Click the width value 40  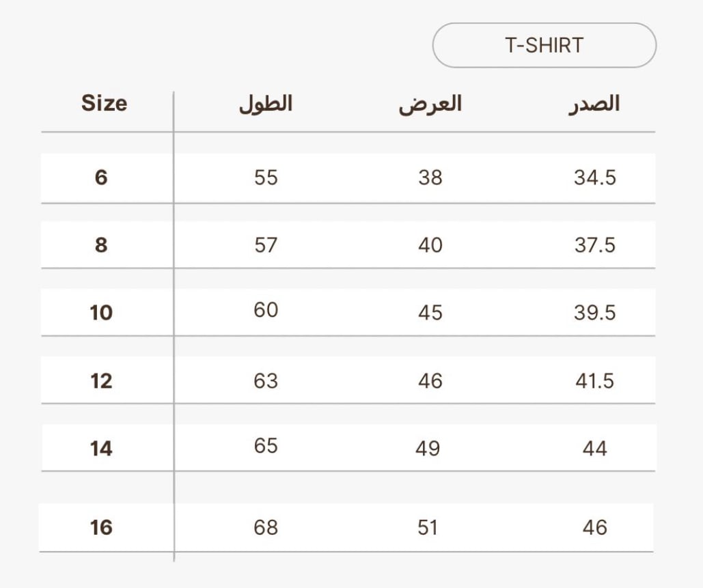430,245
